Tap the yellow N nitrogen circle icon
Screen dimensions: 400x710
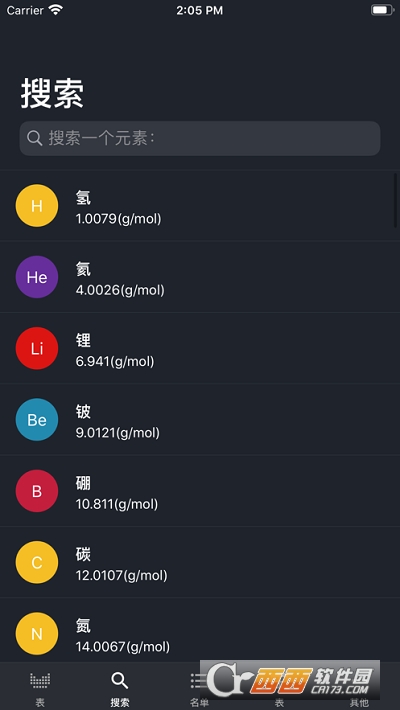coord(37,633)
